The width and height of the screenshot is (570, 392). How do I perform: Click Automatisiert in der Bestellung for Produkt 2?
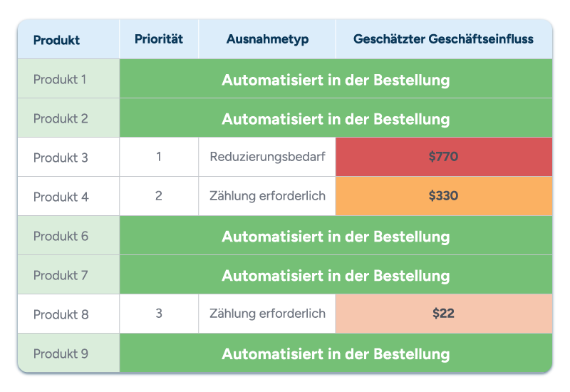(336, 118)
